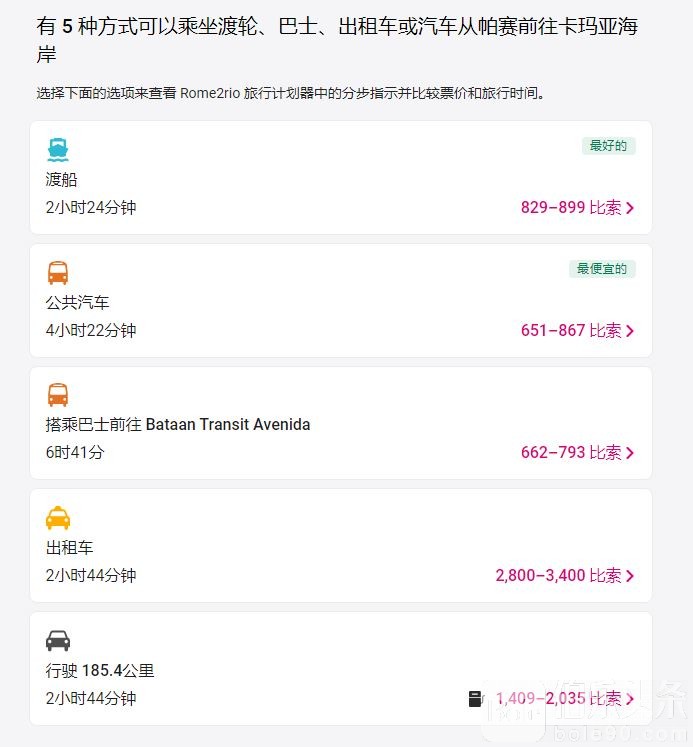The image size is (693, 747).
Task: Open the 行驶 185.4公里 driving option
Action: tap(341, 668)
